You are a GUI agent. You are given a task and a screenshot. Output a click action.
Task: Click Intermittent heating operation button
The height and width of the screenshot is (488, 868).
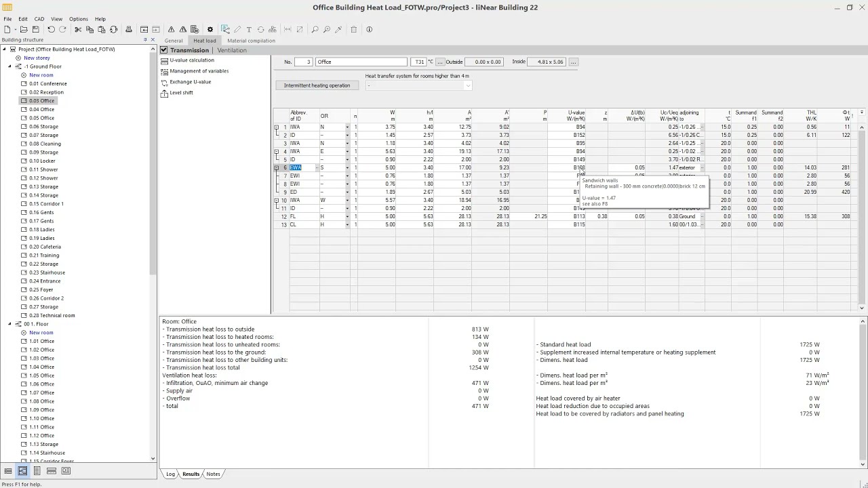pyautogui.click(x=317, y=85)
